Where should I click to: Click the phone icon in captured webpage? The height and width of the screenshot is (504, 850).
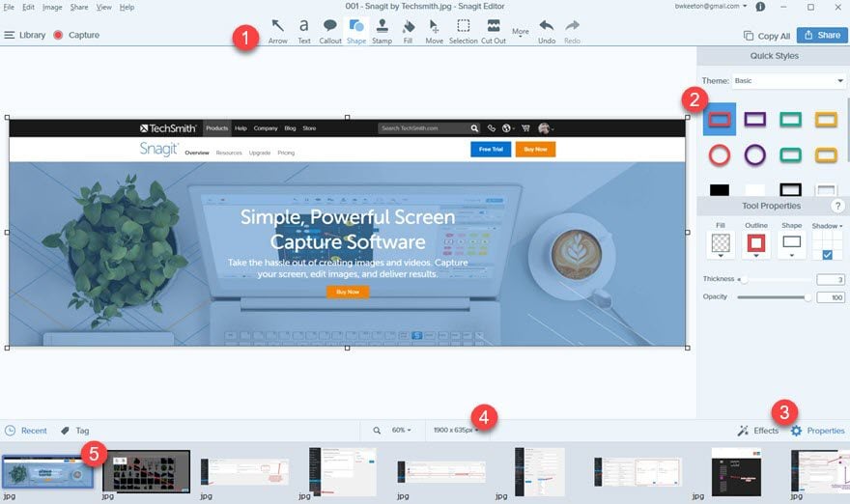491,128
